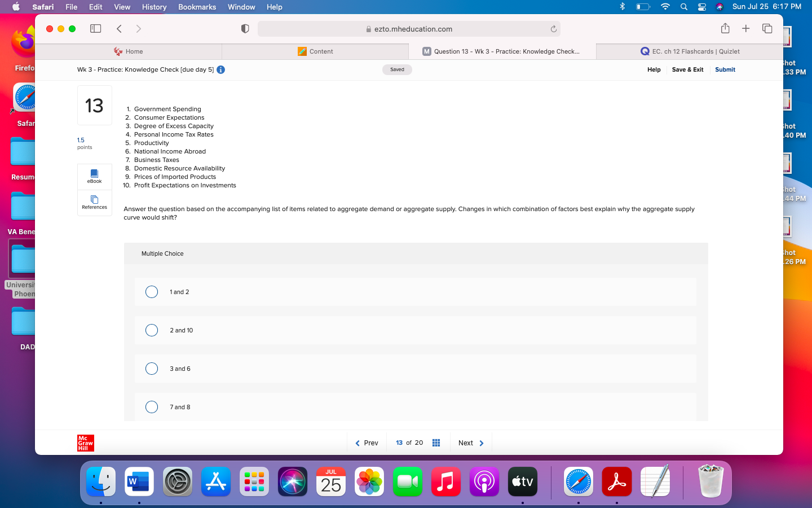Screen dimensions: 812x508
Task: Click Save & Exit
Action: pos(687,69)
